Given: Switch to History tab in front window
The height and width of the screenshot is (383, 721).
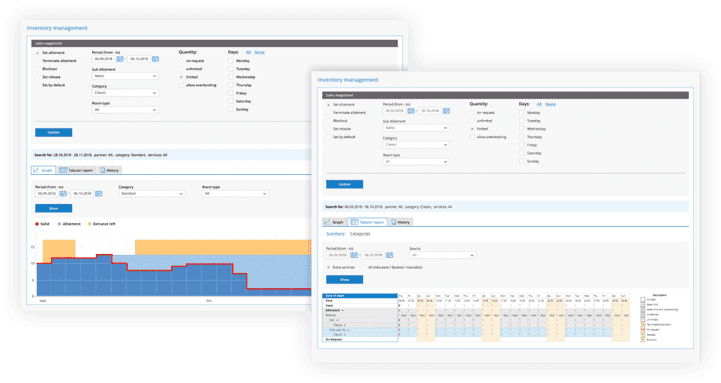Looking at the screenshot, I should pos(401,222).
